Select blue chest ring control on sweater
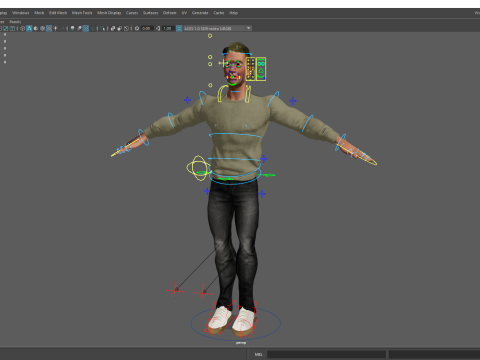 [235, 135]
